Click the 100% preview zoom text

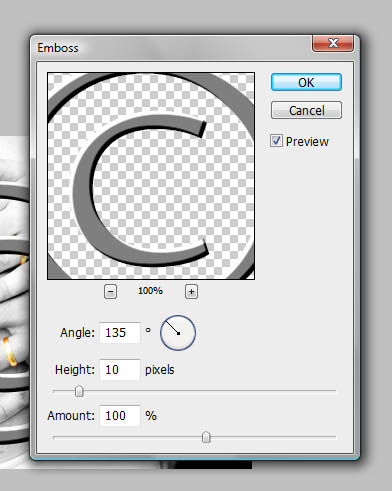[150, 291]
